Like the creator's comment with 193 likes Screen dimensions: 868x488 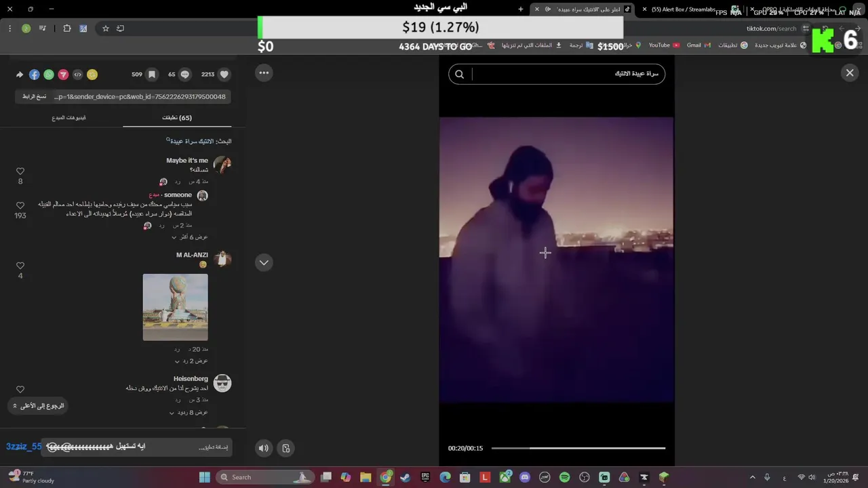[20, 205]
